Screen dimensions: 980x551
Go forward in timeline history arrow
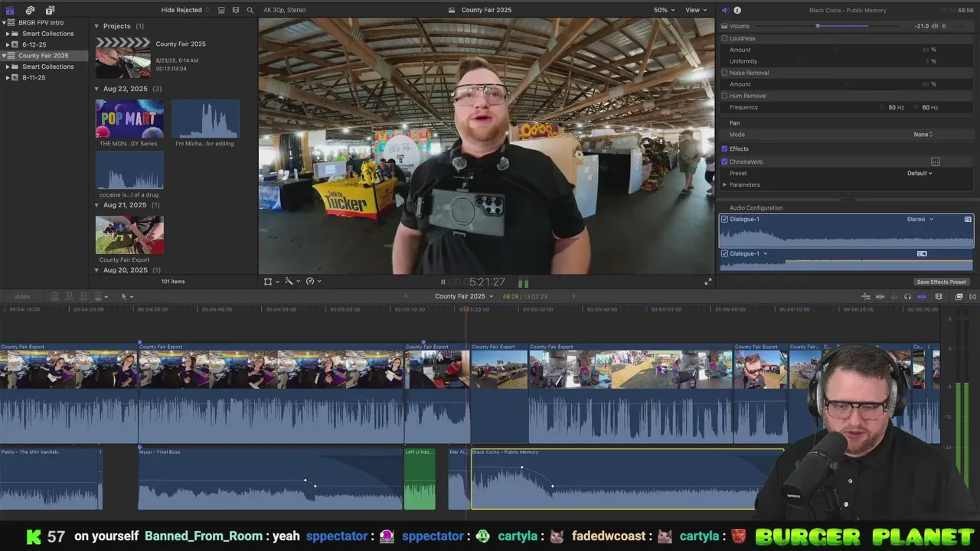point(573,296)
